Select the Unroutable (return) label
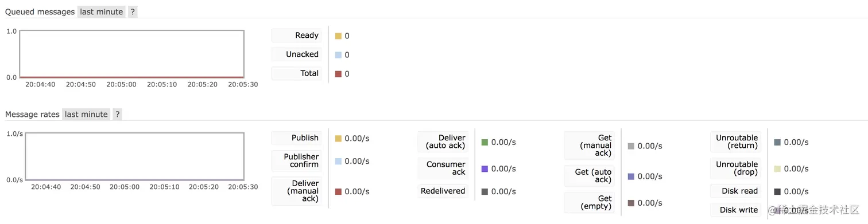868x224 pixels. 736,142
